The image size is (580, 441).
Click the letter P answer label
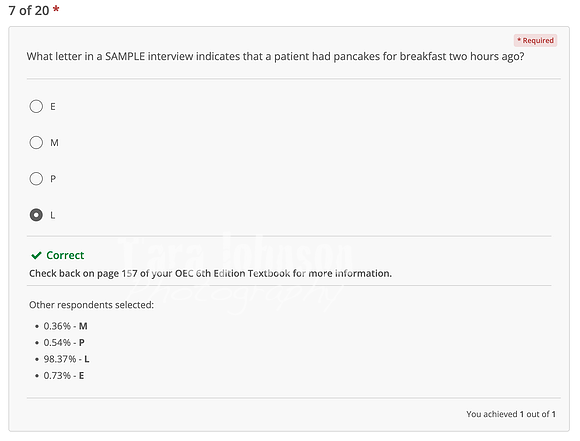click(x=53, y=179)
